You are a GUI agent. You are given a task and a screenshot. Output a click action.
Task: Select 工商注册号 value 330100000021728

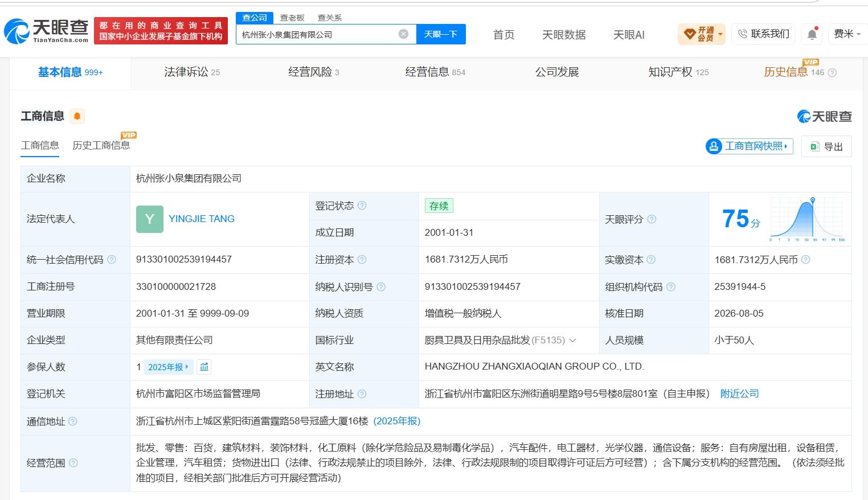coord(176,286)
